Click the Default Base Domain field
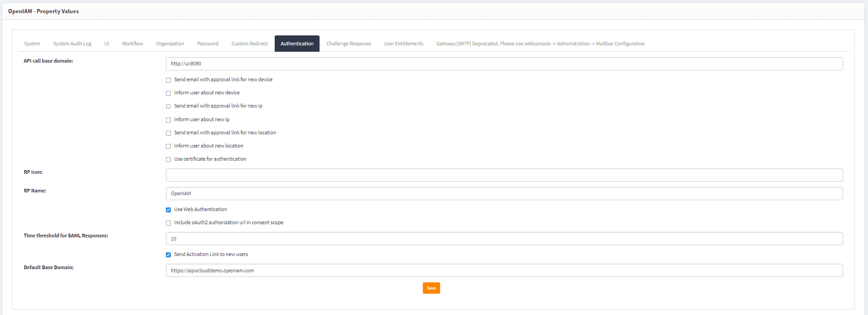The width and height of the screenshot is (868, 315). [x=504, y=271]
